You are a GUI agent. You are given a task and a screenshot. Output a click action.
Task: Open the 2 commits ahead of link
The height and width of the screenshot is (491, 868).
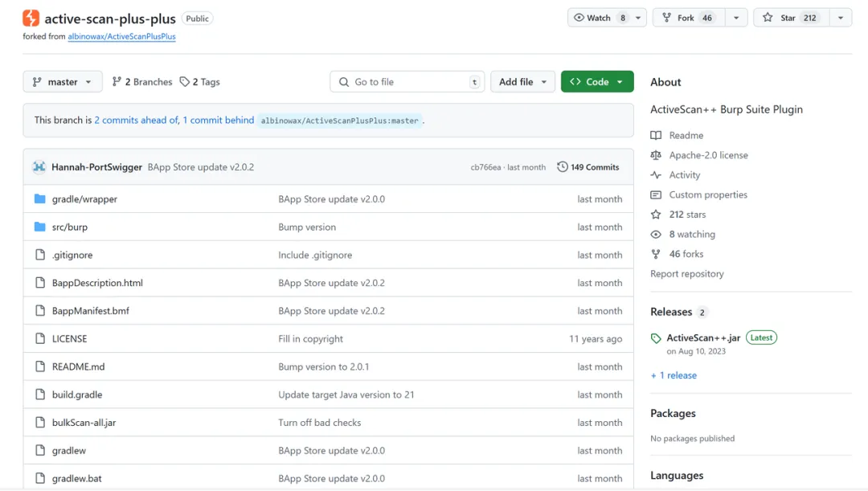click(136, 121)
